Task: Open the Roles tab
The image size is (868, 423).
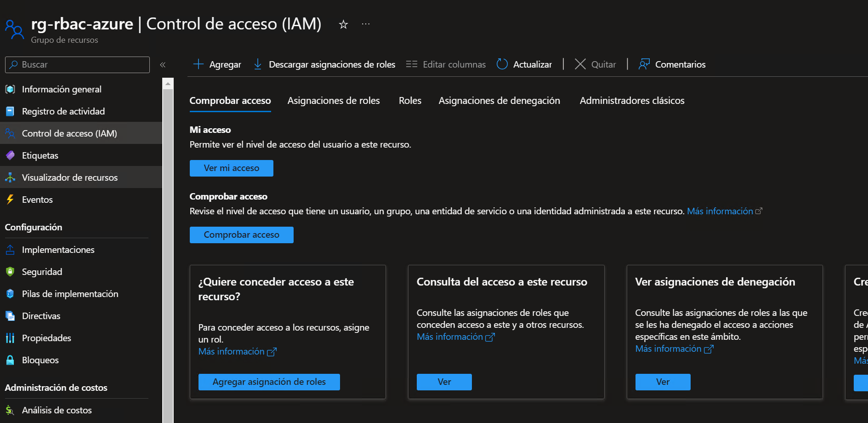Action: [x=409, y=100]
